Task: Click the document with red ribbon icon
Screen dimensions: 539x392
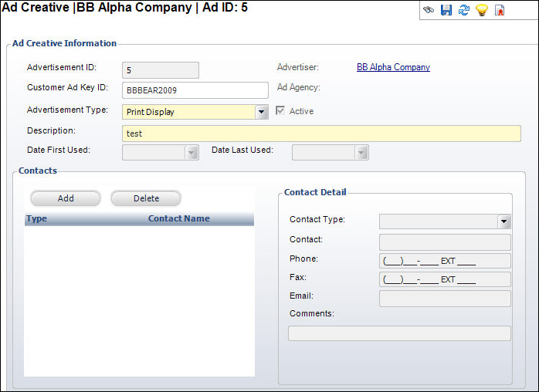Action: coord(500,10)
